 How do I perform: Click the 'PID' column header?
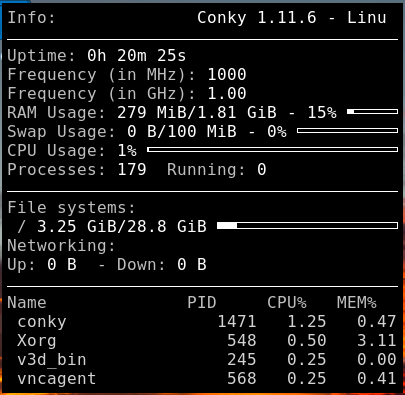[x=202, y=303]
